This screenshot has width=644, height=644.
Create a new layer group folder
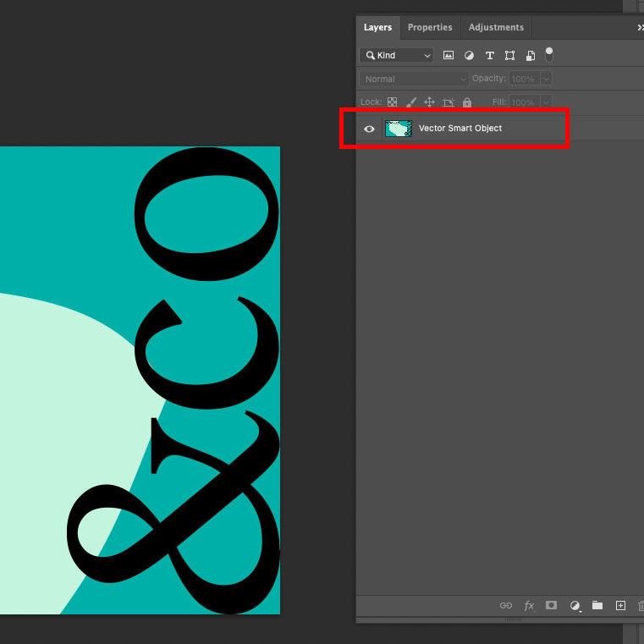pyautogui.click(x=597, y=606)
